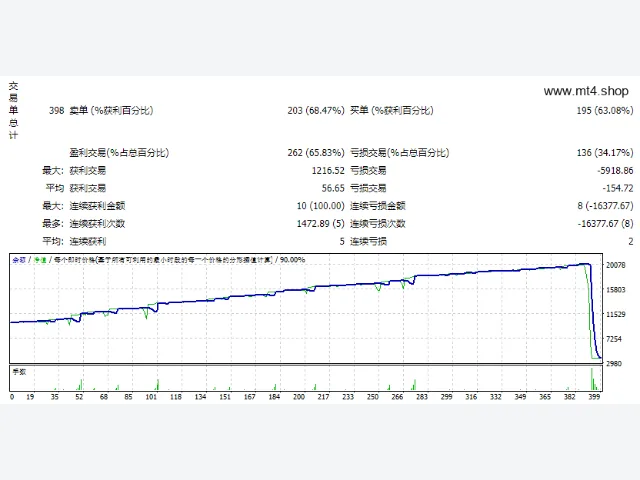
Task: Click the 连续亏损次数 label
Action: point(378,224)
